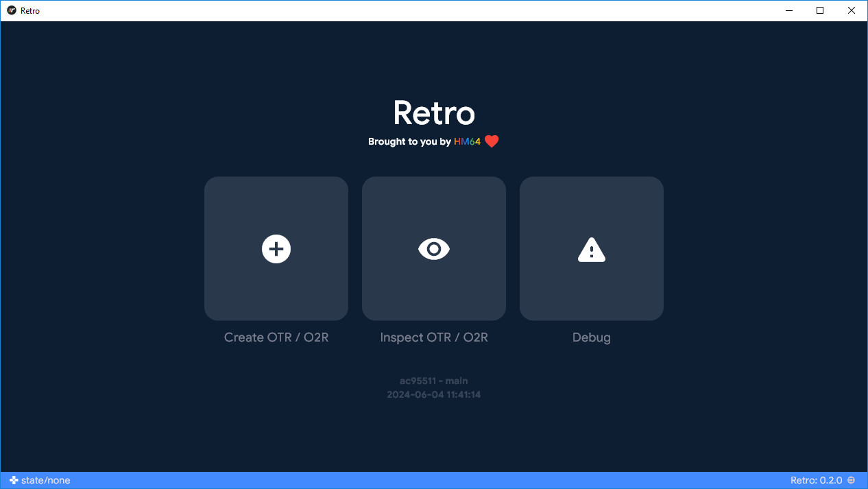The width and height of the screenshot is (868, 489).
Task: Click the 'state/none' status text
Action: (x=45, y=480)
